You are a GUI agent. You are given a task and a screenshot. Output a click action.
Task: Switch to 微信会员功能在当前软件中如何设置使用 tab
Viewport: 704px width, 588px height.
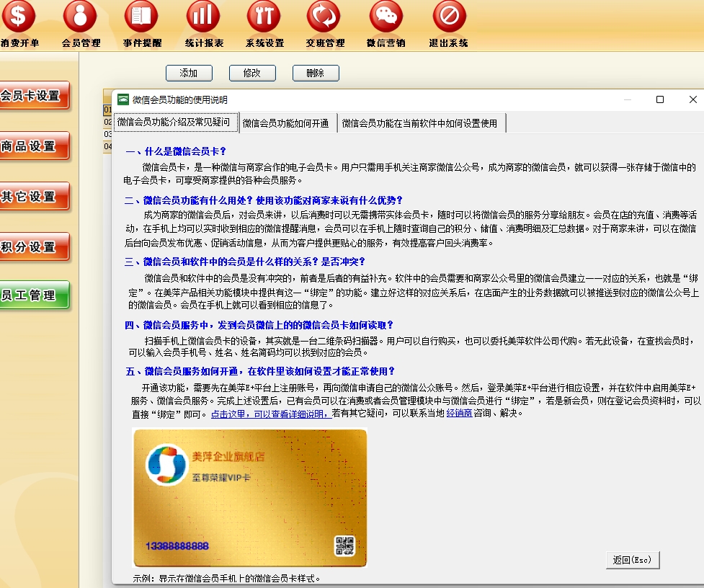pos(419,123)
